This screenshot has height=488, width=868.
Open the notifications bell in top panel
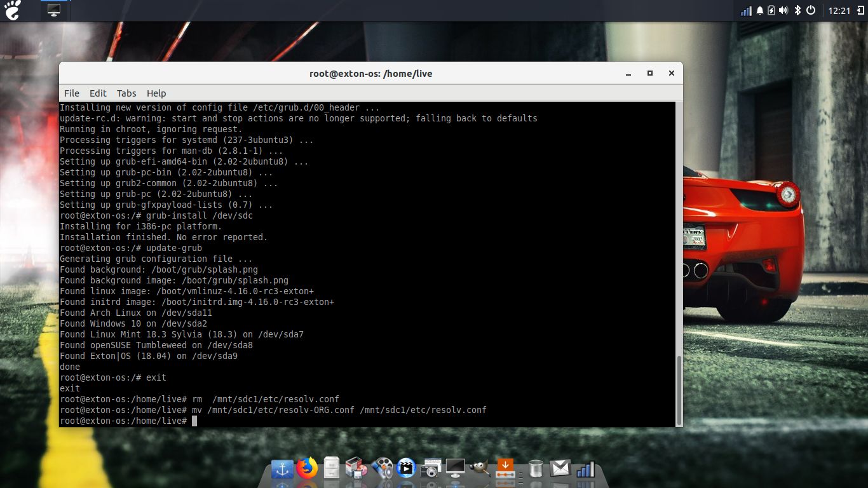pos(760,11)
